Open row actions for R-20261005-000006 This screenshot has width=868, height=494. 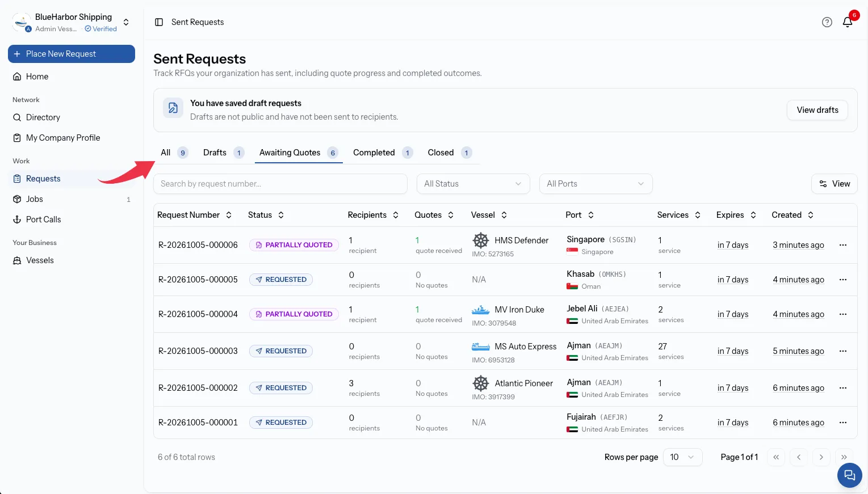click(x=843, y=245)
